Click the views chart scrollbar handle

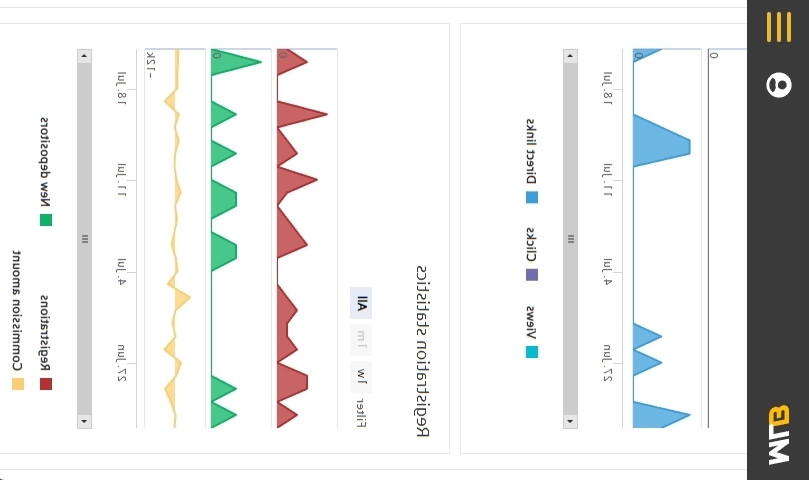coord(570,239)
